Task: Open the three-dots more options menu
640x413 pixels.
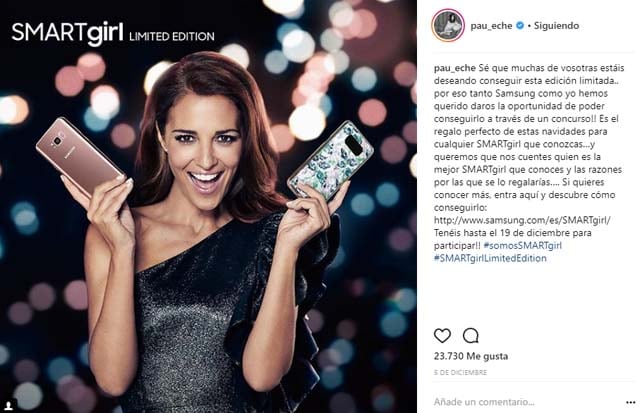Action: pos(630,402)
